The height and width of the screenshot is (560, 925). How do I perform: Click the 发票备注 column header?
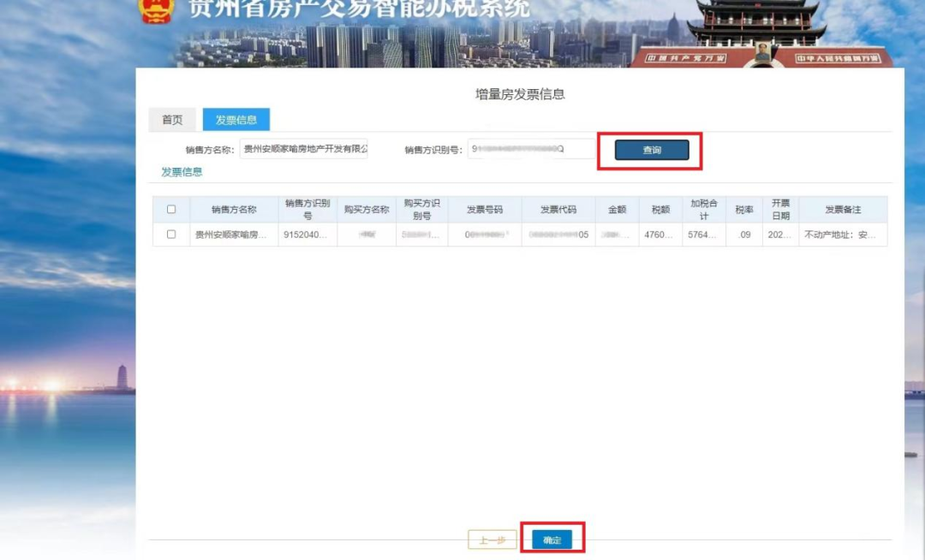(843, 209)
